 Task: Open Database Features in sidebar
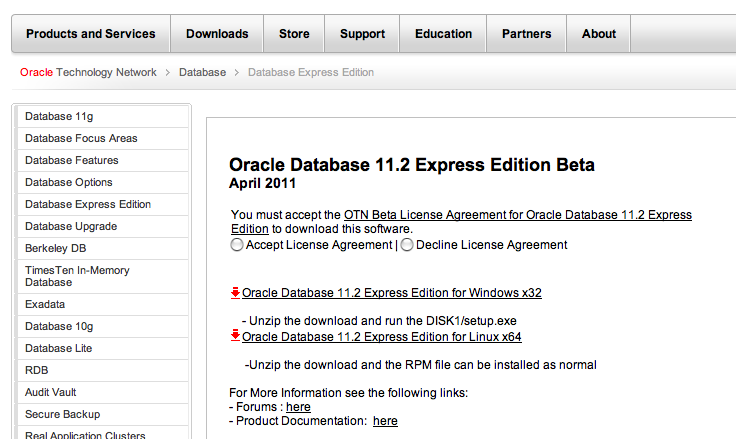click(103, 161)
